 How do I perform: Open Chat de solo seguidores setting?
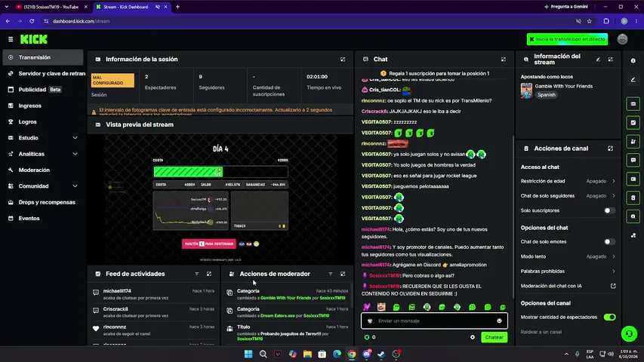[568, 196]
